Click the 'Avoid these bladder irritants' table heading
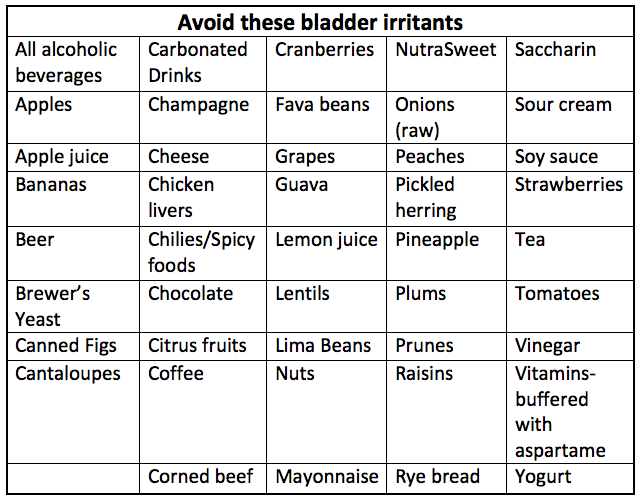638x503 pixels. point(320,22)
